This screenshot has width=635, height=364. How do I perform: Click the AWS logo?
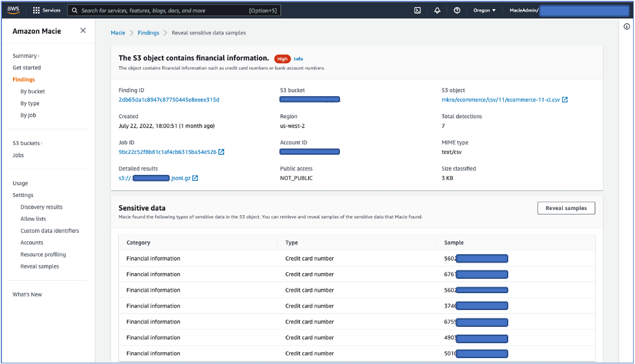pyautogui.click(x=13, y=10)
